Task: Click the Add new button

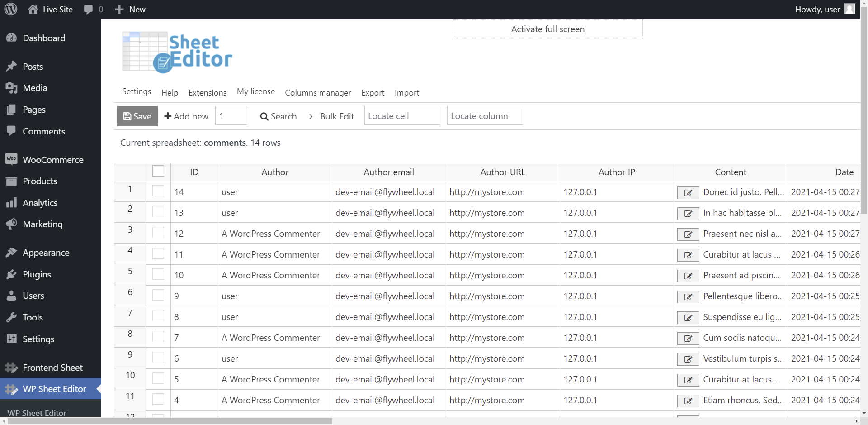Action: click(x=186, y=116)
